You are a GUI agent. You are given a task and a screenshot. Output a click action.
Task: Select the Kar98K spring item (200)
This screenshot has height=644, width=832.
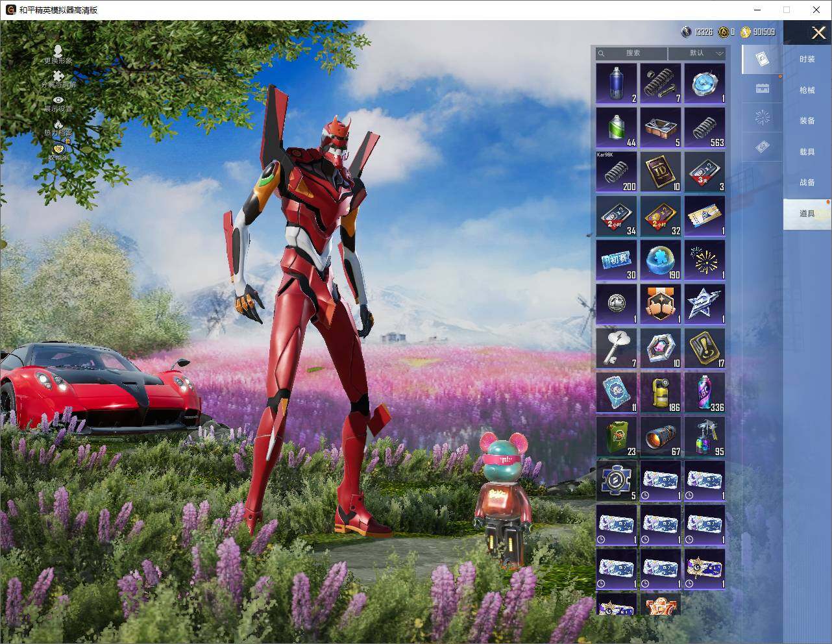pos(617,171)
